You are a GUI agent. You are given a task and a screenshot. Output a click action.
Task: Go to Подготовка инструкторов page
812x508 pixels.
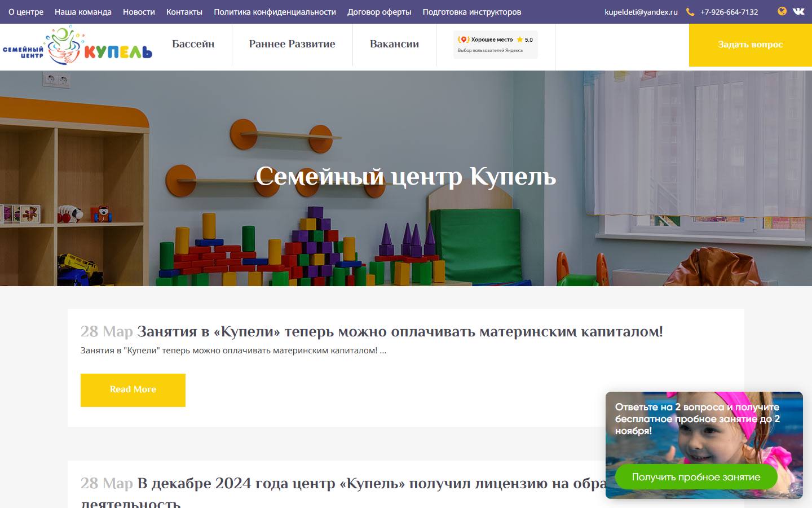tap(472, 12)
